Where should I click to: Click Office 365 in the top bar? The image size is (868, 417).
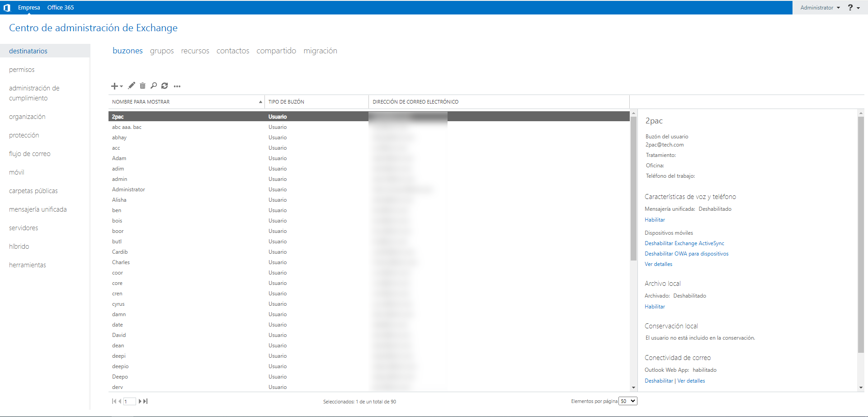coord(61,8)
